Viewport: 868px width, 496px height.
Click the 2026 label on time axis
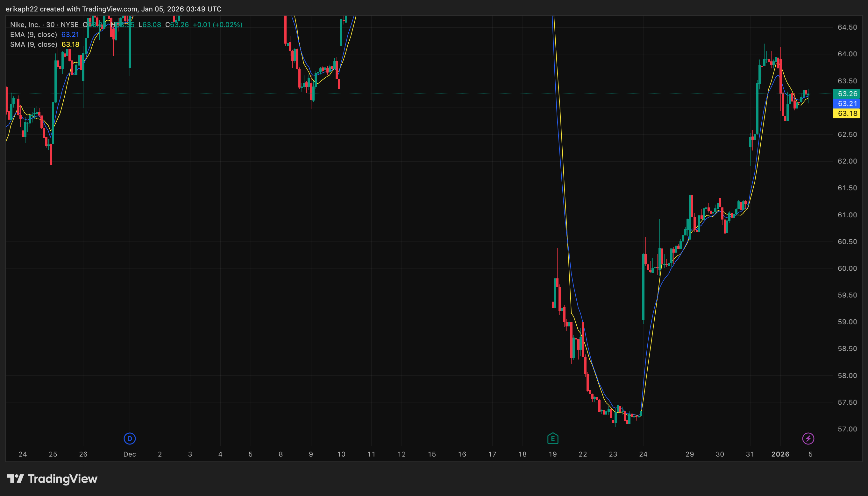(x=780, y=454)
